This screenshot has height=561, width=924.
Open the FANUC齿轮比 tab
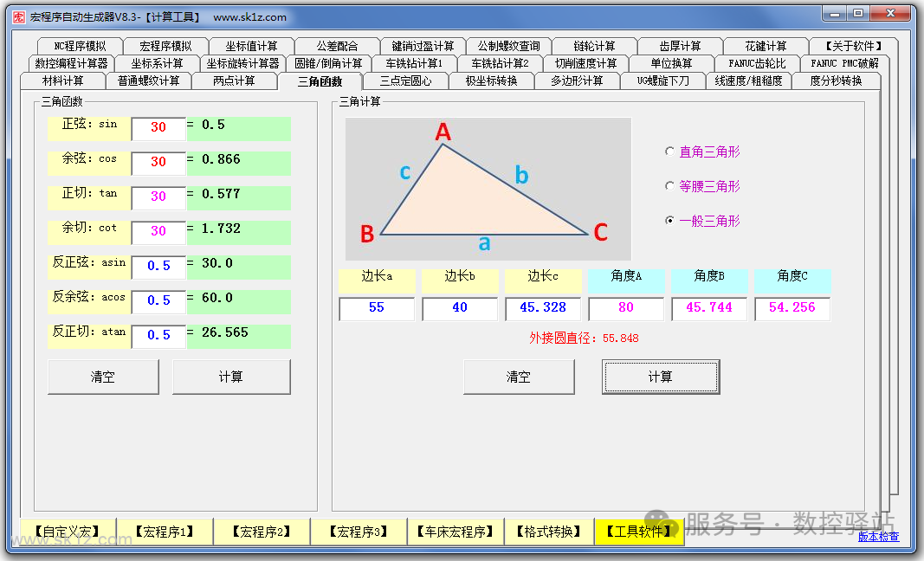point(757,63)
